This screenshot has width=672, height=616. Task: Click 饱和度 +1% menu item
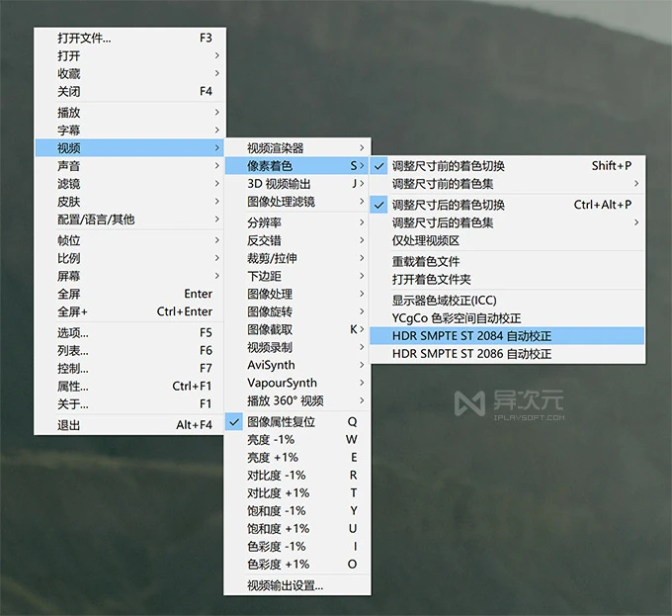click(297, 529)
